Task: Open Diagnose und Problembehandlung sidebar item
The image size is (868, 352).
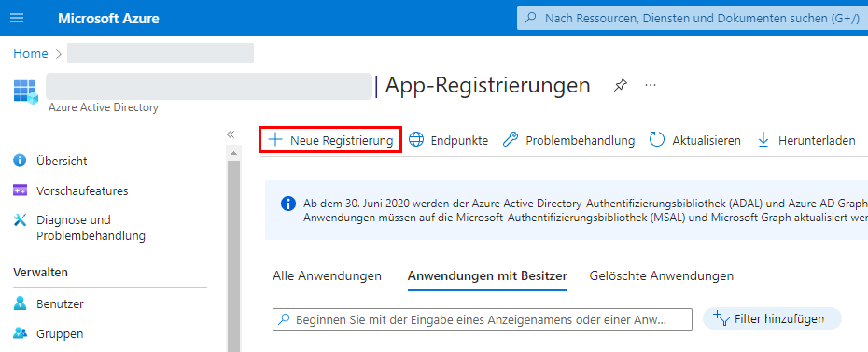Action: [x=91, y=228]
